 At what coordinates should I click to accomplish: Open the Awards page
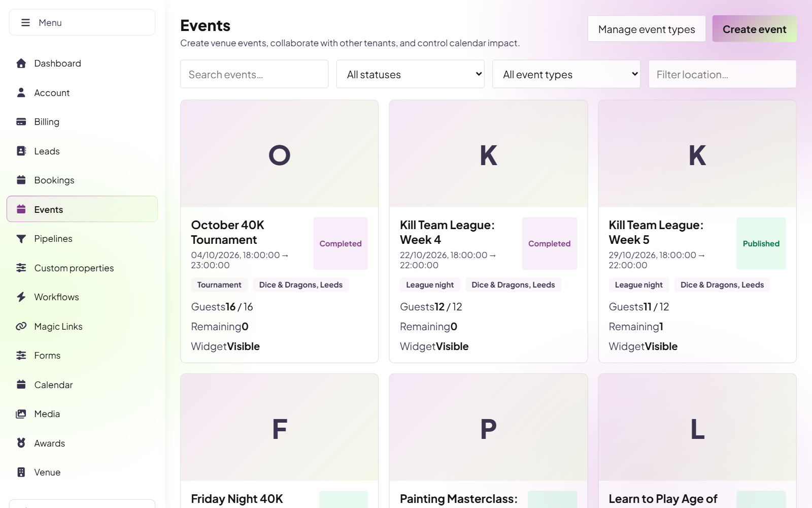[x=82, y=443]
